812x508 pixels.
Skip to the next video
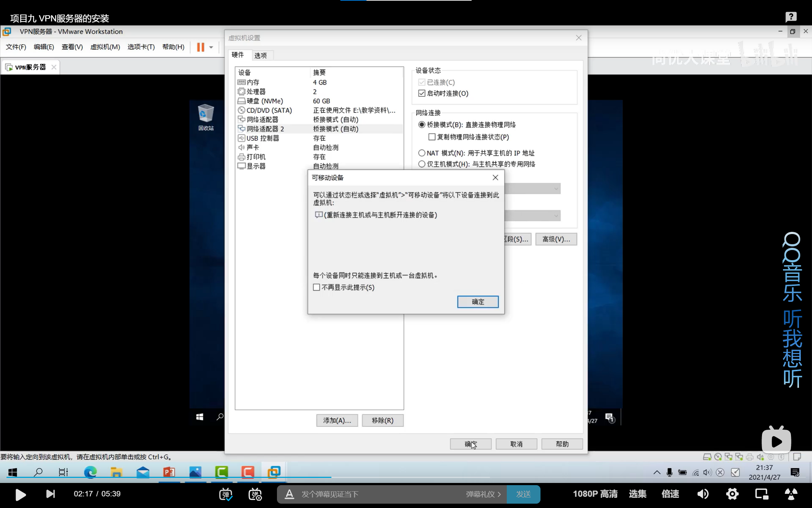click(50, 494)
